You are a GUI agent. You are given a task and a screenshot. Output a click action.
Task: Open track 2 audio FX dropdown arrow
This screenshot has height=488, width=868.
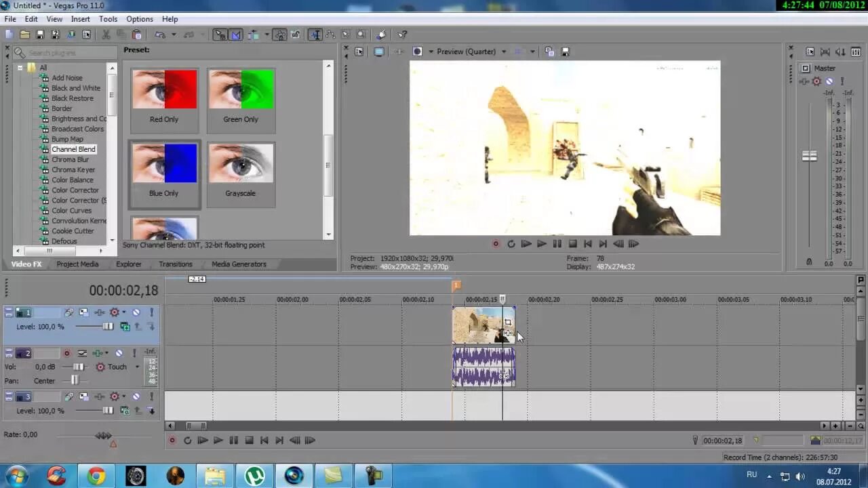pyautogui.click(x=107, y=353)
